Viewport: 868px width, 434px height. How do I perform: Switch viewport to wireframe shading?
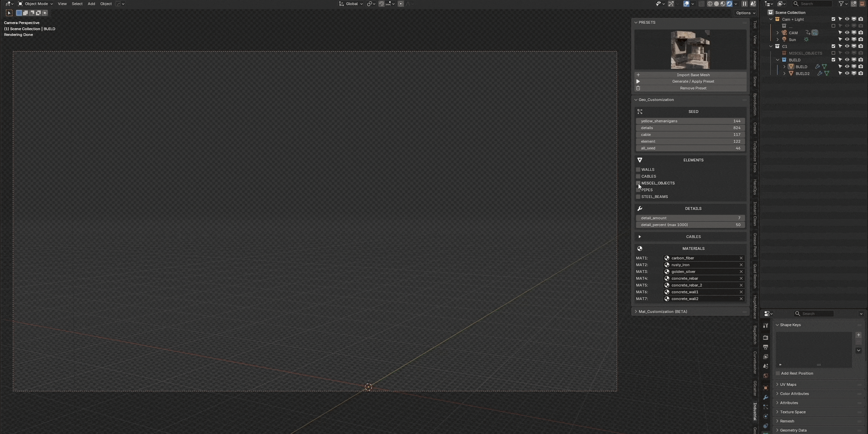pos(710,4)
